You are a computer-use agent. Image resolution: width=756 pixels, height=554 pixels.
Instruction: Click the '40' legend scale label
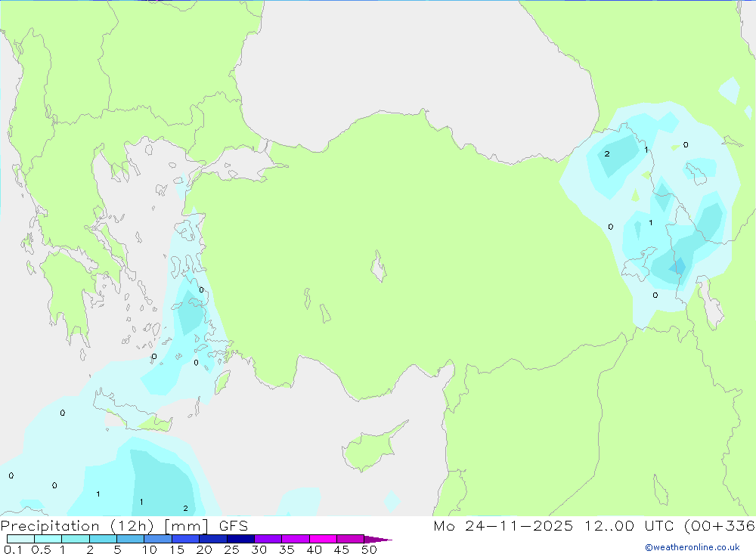coord(314,549)
